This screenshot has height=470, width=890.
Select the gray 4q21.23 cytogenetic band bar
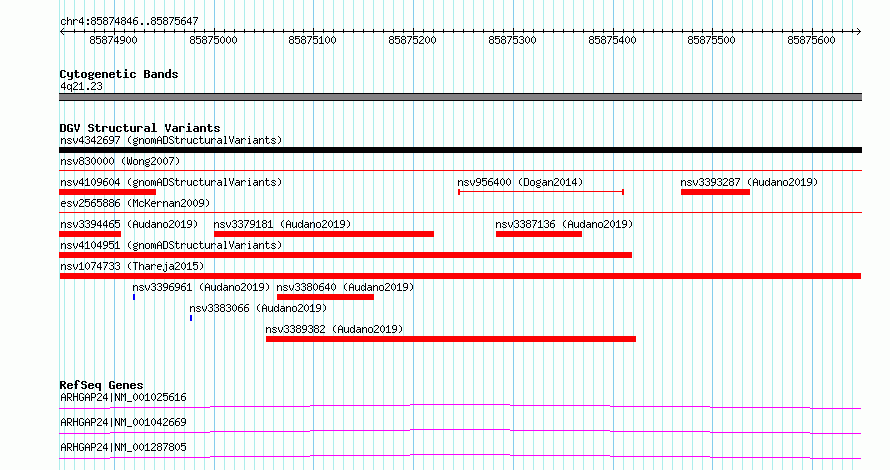(x=460, y=97)
